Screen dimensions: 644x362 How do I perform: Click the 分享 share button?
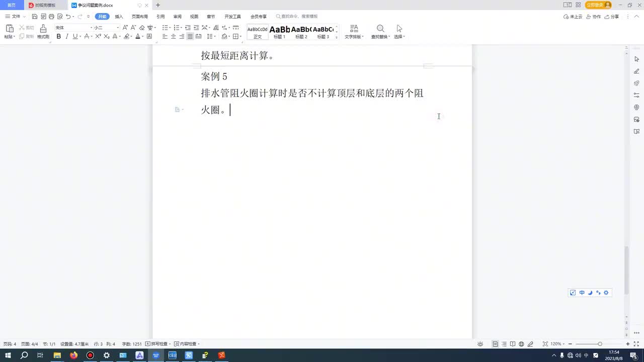pos(612,17)
